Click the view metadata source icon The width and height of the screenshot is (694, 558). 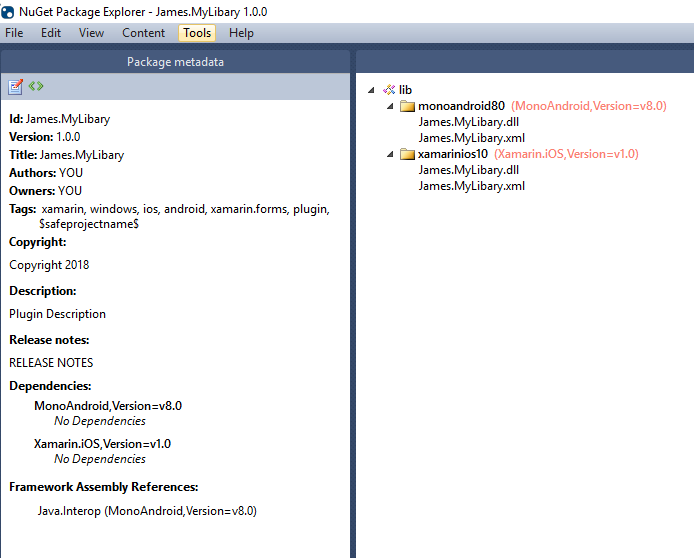click(36, 86)
